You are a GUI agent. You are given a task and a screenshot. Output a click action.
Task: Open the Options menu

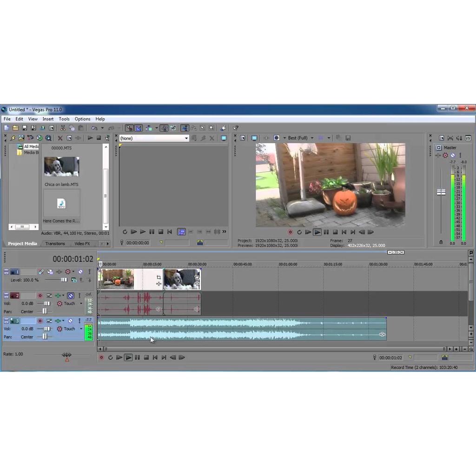coord(83,119)
